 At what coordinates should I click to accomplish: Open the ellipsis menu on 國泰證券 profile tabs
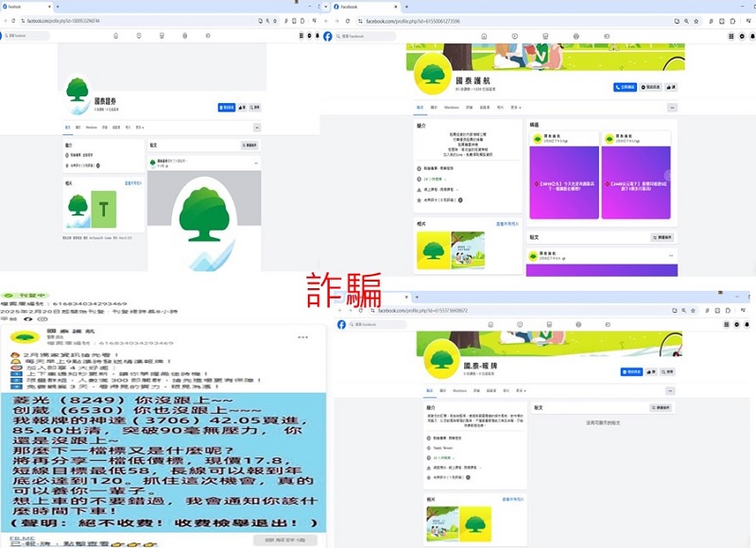(257, 128)
